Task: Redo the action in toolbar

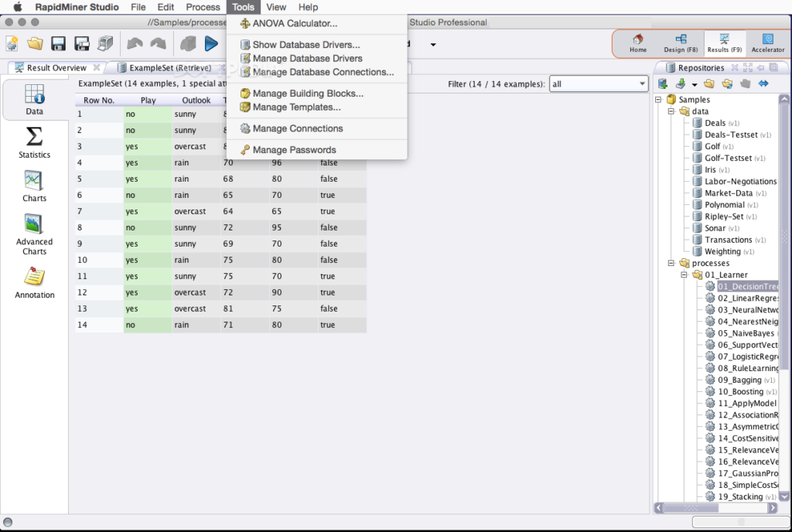Action: (x=158, y=44)
